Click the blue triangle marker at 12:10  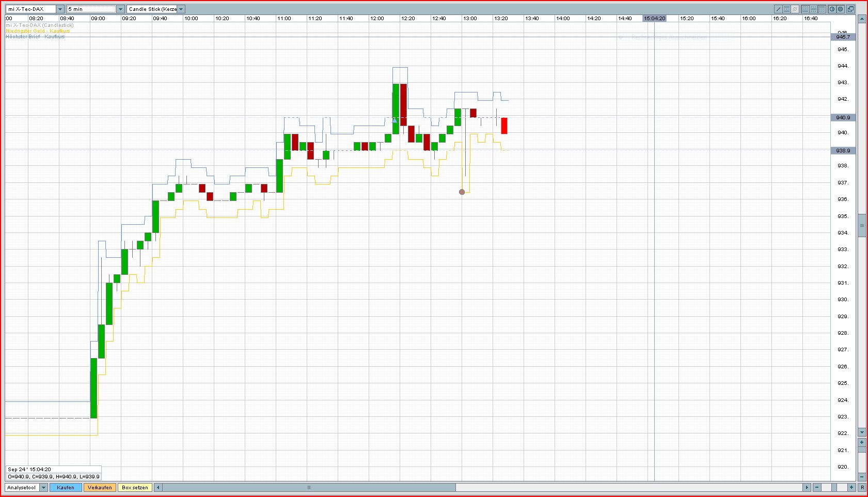(x=394, y=120)
